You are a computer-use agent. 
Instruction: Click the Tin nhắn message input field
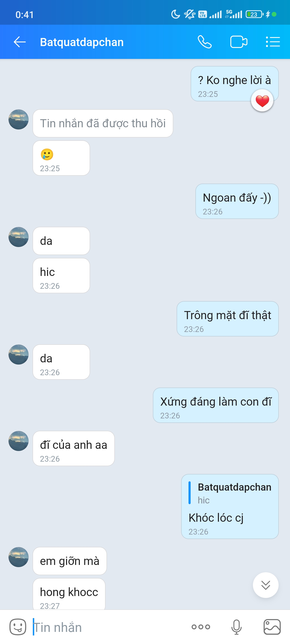[108, 627]
